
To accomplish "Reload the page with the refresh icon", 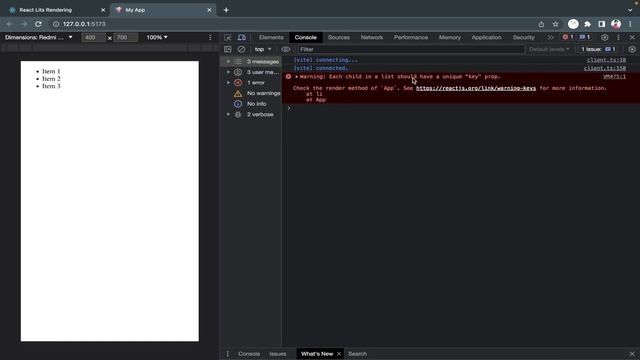I will click(38, 24).
